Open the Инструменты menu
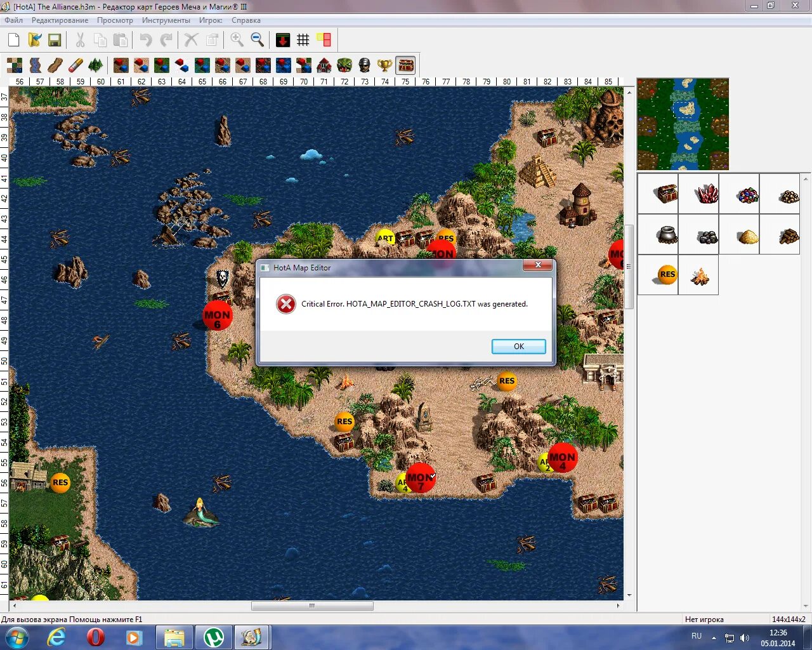812x650 pixels. (x=166, y=20)
